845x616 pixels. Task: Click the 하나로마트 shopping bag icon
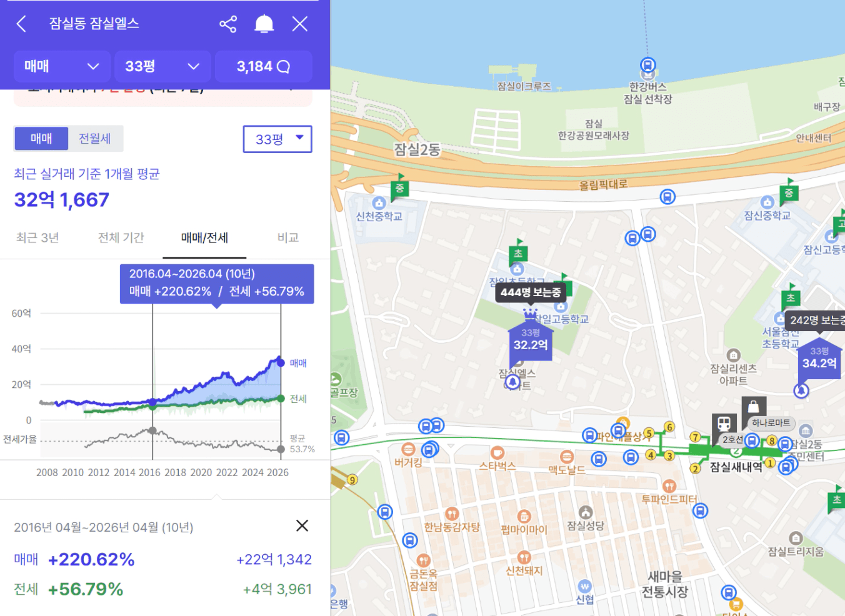(754, 407)
